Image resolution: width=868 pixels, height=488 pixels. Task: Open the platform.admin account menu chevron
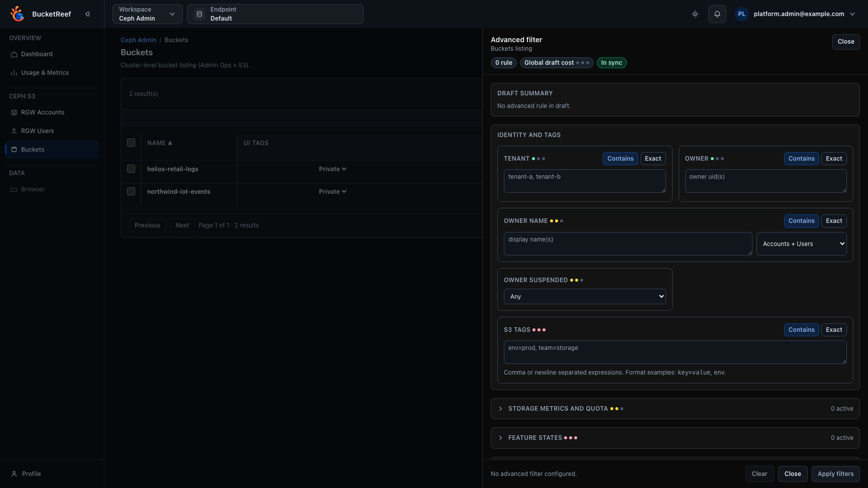[852, 14]
